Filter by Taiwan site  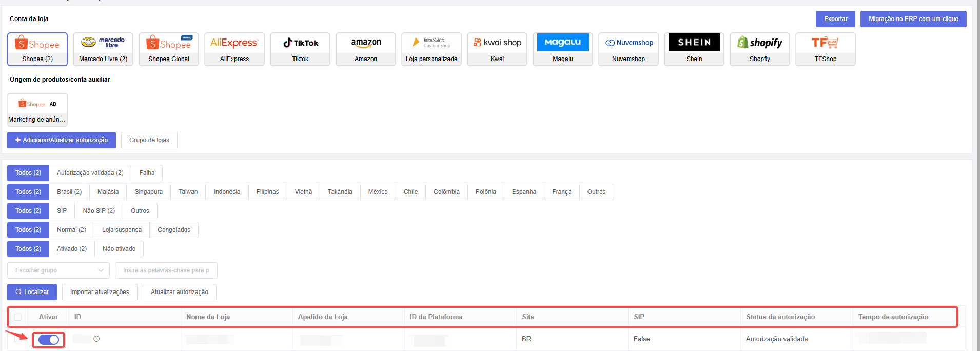pyautogui.click(x=188, y=192)
